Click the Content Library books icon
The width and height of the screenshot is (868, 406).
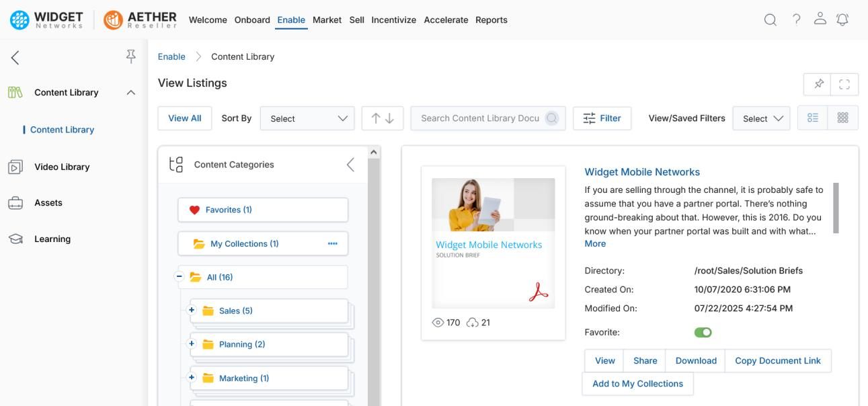pyautogui.click(x=15, y=92)
